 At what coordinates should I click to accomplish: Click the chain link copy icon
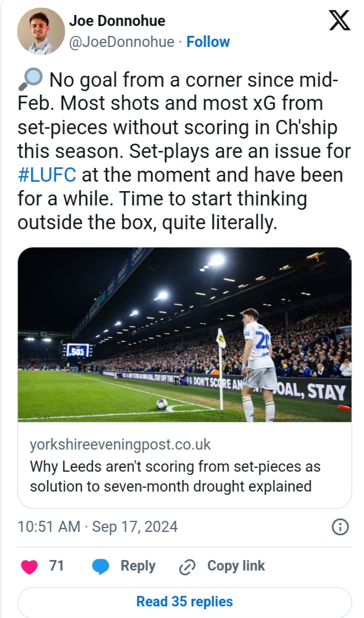point(188,567)
